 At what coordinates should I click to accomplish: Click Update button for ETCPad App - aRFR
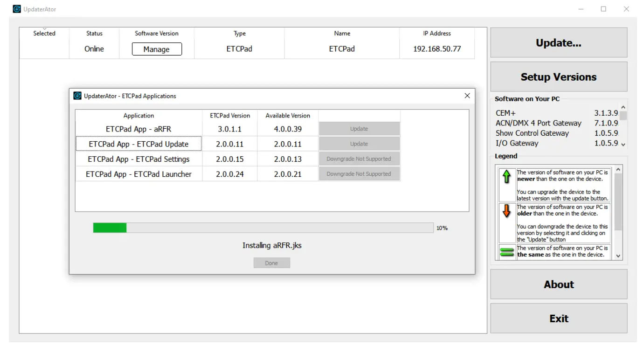(x=359, y=129)
